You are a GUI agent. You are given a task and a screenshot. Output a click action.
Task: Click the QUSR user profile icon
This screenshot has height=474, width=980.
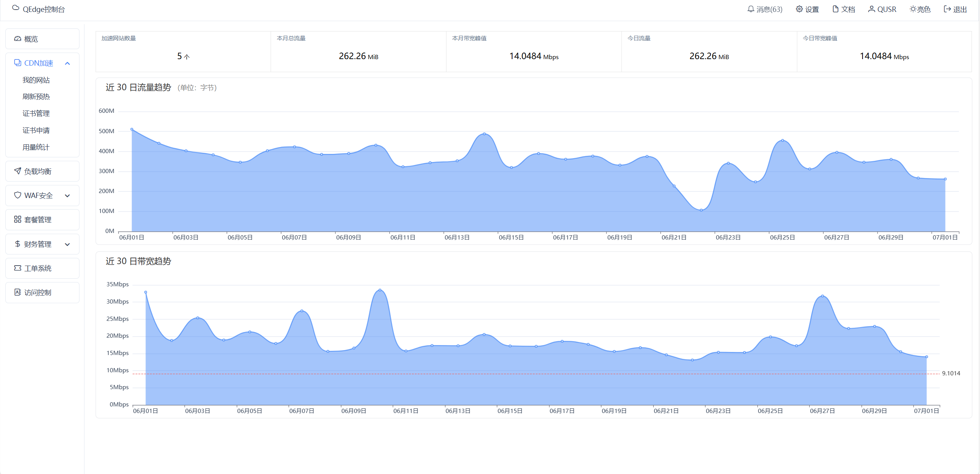871,9
